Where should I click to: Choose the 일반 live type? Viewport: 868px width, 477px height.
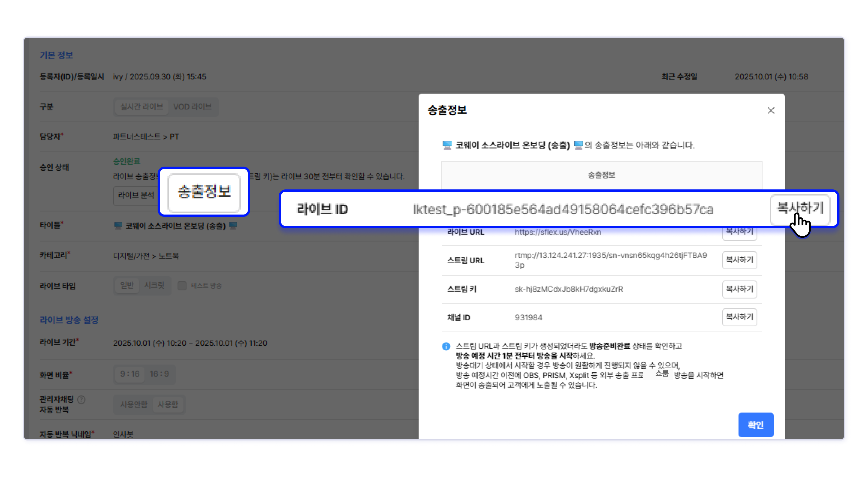coord(127,286)
